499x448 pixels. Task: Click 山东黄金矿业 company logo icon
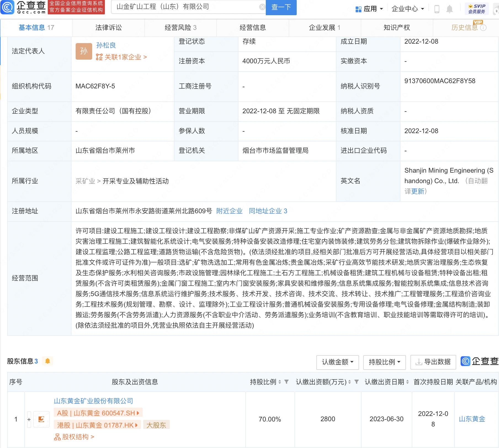pyautogui.click(x=41, y=419)
